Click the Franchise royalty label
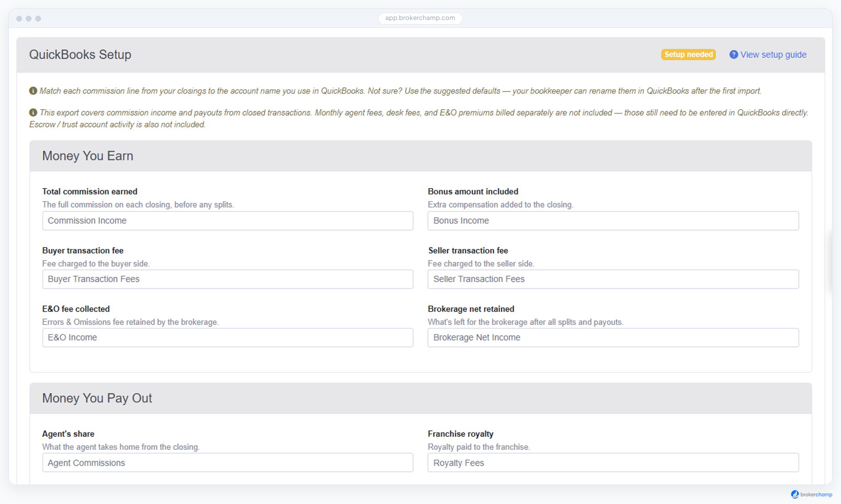This screenshot has height=504, width=841. tap(460, 434)
